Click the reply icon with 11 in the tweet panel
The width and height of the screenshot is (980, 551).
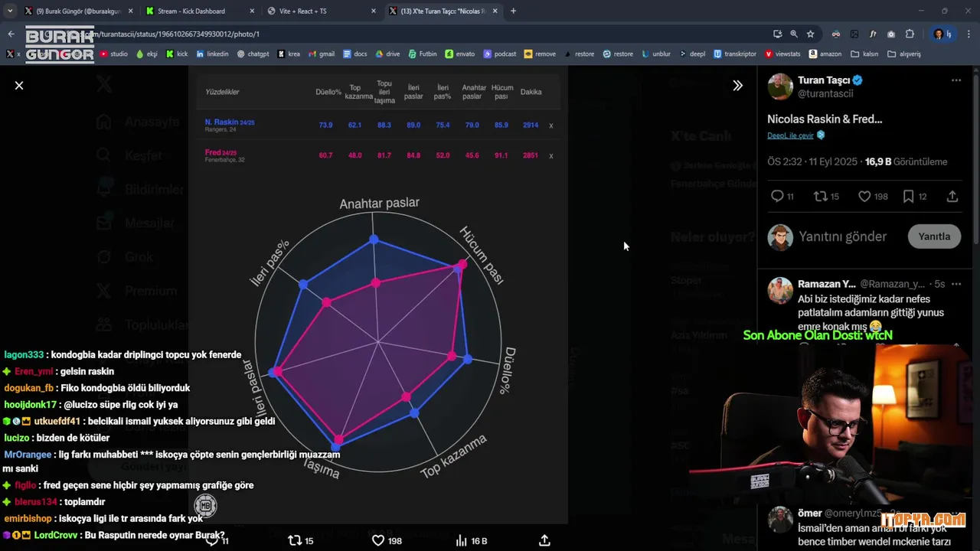coord(782,197)
